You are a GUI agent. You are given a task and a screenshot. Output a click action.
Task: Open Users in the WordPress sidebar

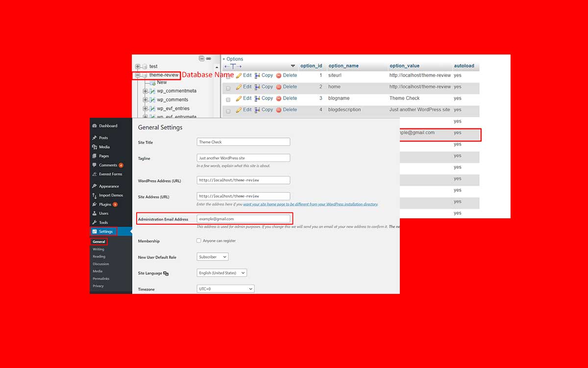[x=103, y=213]
